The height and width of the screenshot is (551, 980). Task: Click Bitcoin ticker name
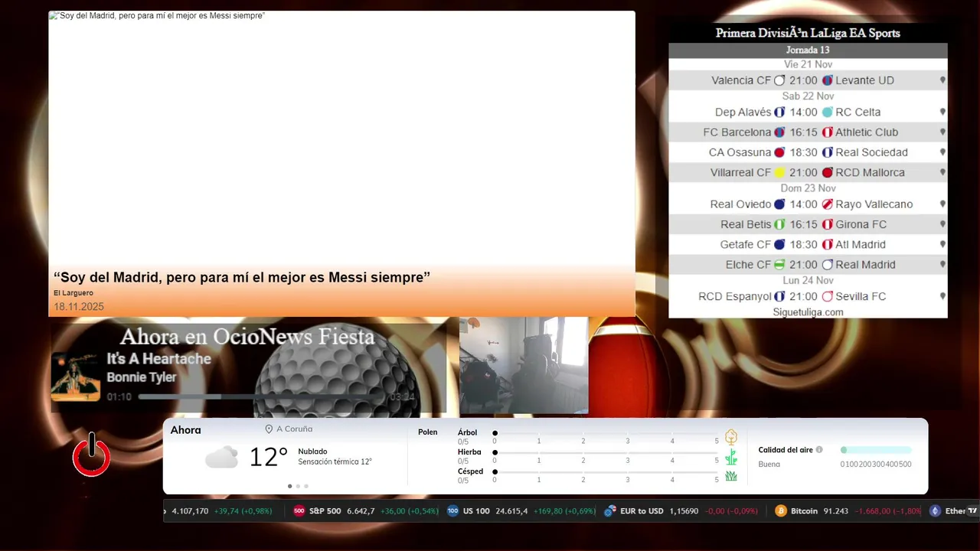[804, 511]
